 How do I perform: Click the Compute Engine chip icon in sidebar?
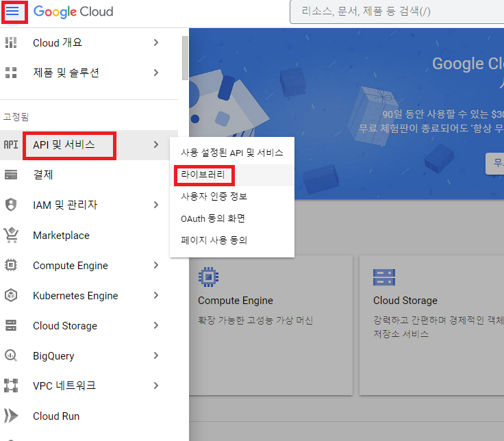click(11, 265)
